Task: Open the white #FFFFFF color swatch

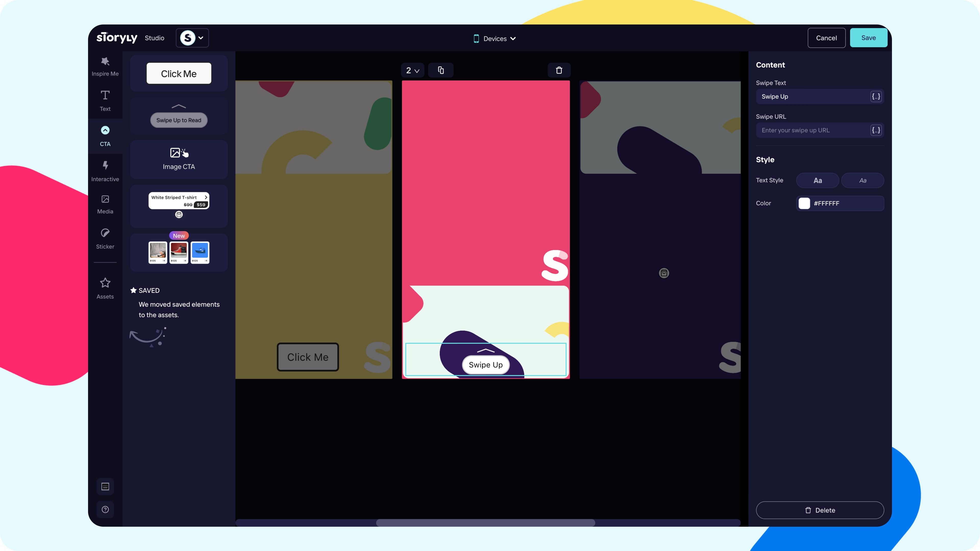Action: coord(804,204)
